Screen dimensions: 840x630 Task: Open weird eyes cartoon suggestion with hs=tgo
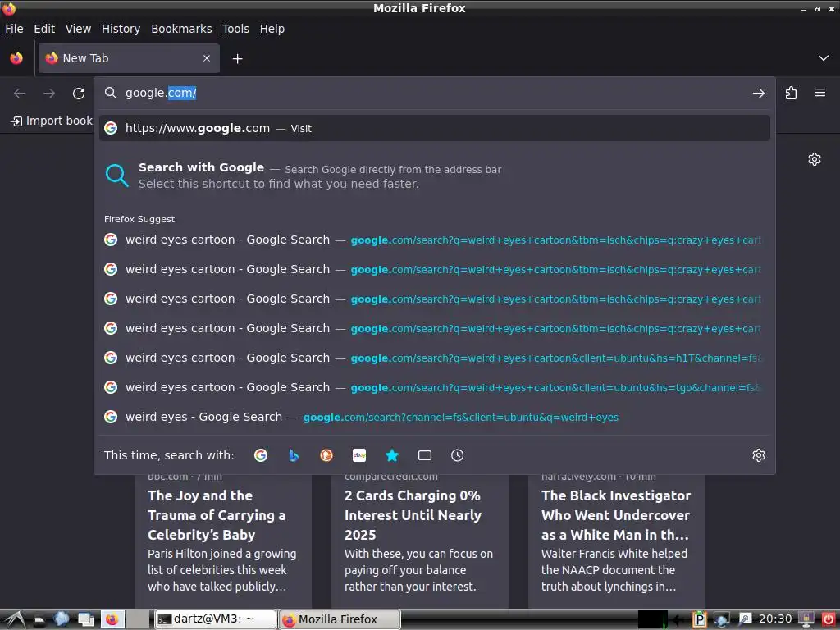tap(435, 387)
